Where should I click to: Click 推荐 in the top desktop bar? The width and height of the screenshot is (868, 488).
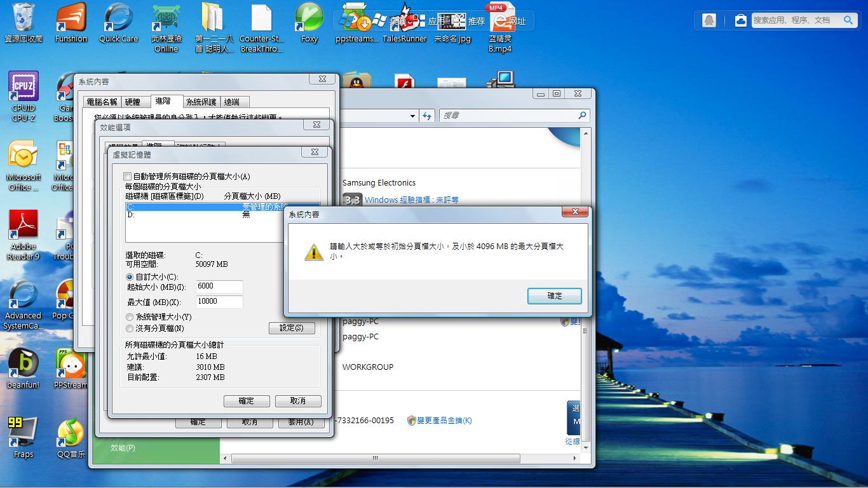(477, 21)
